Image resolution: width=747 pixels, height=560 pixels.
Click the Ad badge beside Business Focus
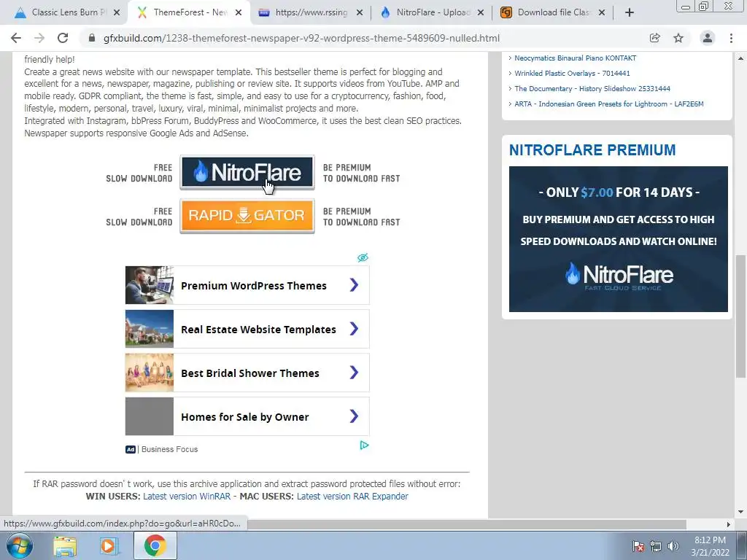point(131,449)
